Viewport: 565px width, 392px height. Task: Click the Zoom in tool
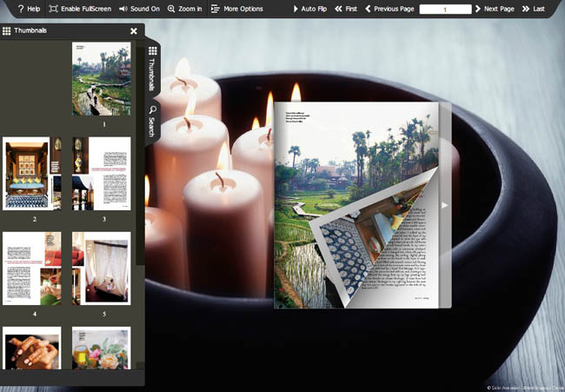coord(185,9)
